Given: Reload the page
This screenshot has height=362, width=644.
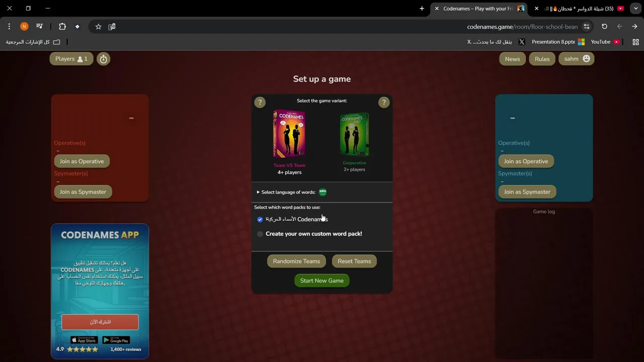Looking at the screenshot, I should 604,27.
